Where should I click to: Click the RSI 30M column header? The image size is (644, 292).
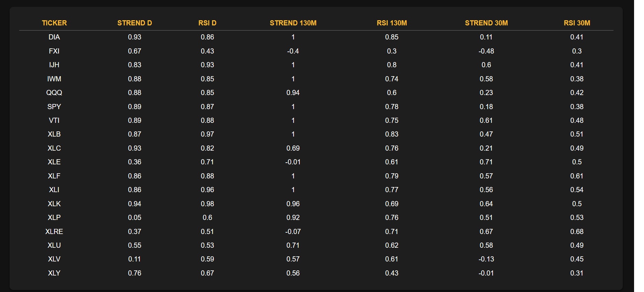point(577,23)
